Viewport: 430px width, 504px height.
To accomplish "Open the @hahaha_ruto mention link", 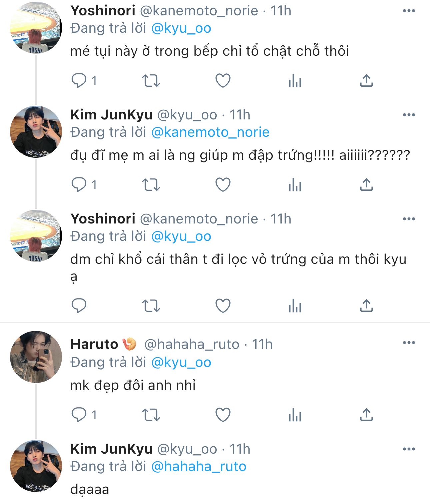I will [x=198, y=466].
